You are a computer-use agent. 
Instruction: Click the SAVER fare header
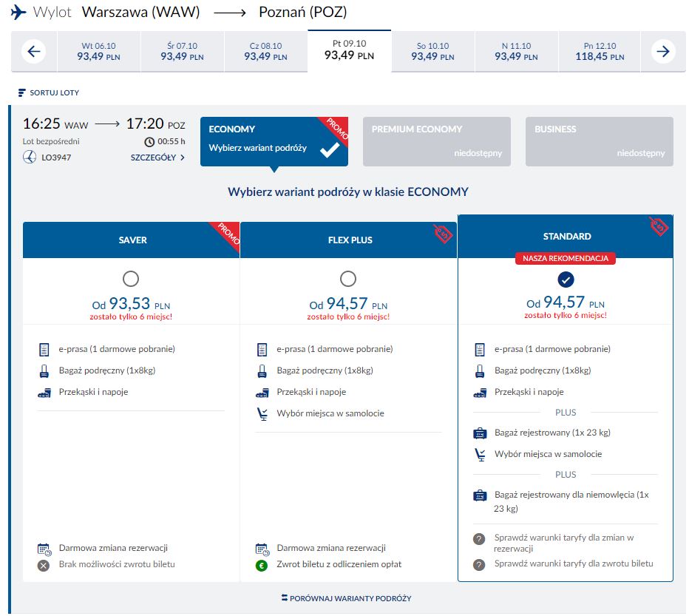coord(131,240)
